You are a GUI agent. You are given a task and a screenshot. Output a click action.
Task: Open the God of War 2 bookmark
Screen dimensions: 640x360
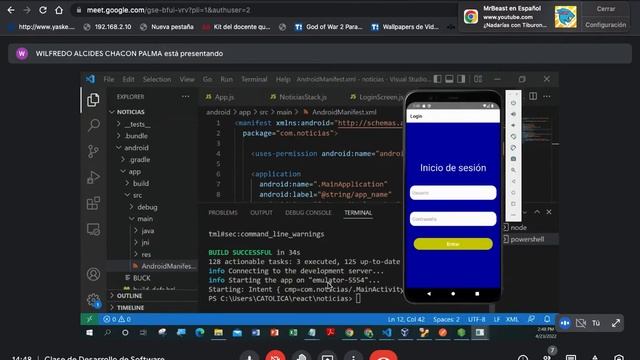329,27
